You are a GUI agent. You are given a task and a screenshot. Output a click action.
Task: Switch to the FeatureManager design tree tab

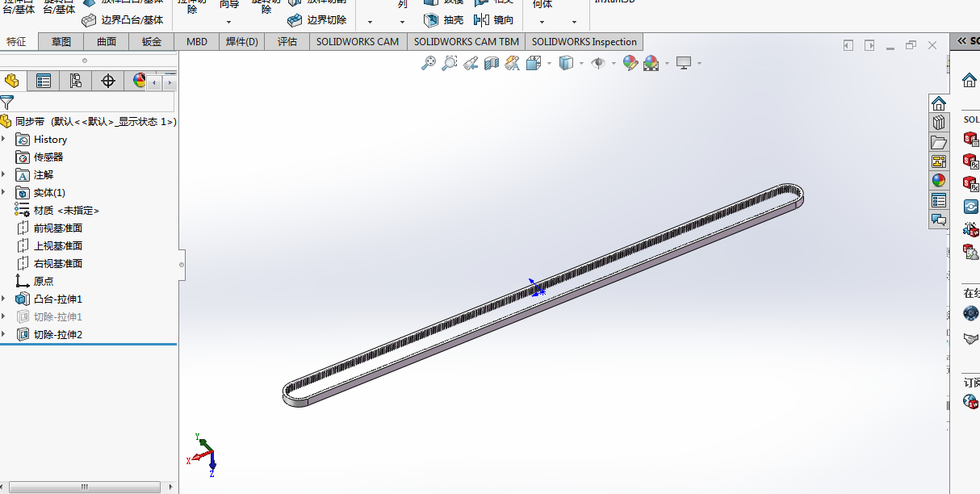[x=12, y=81]
